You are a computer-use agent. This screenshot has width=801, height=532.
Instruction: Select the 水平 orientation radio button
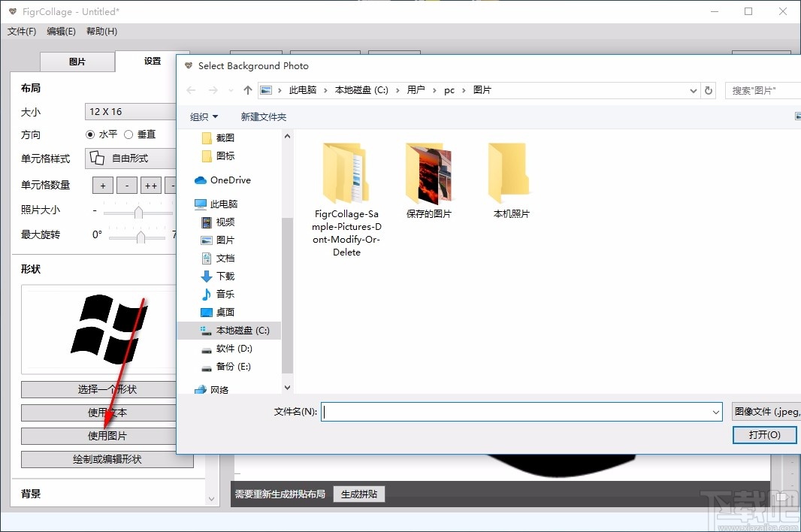89,135
